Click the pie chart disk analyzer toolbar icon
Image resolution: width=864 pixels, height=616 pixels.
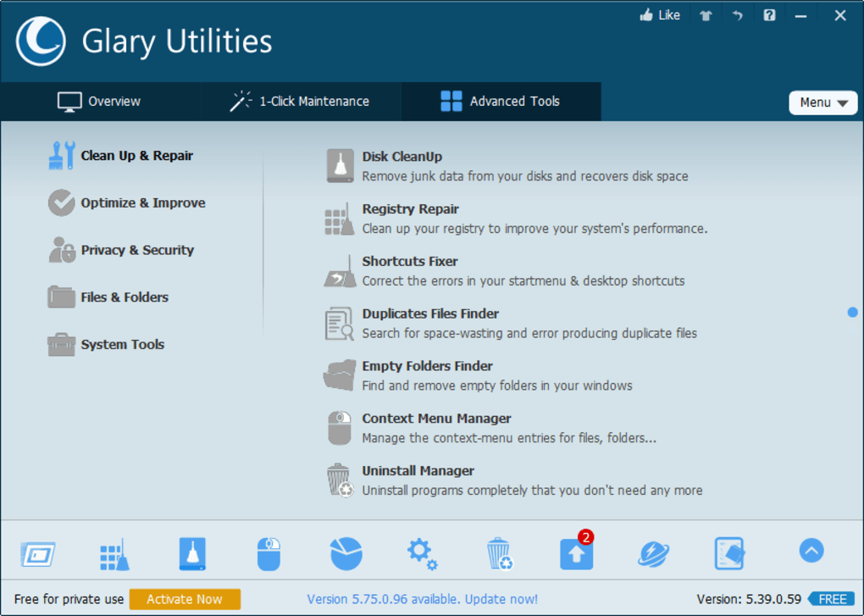pos(345,552)
